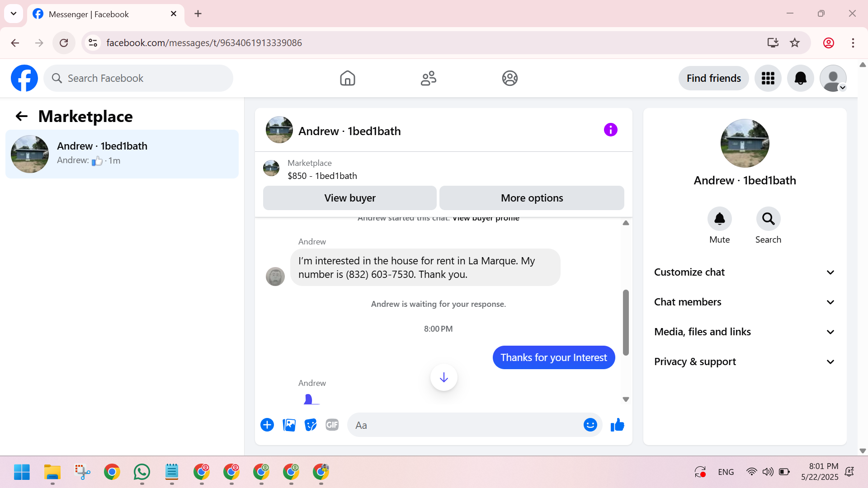Open the emoji picker
Screen dimensions: 868x488
click(x=590, y=425)
